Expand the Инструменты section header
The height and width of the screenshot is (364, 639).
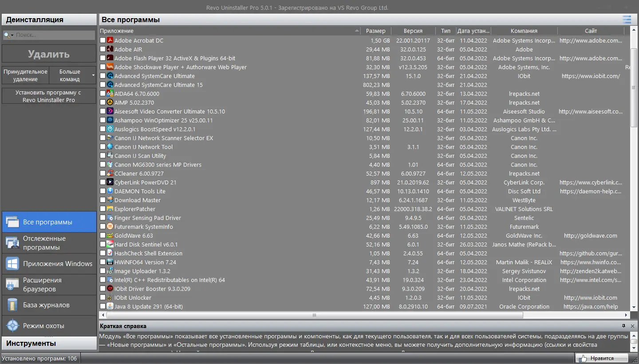pyautogui.click(x=49, y=343)
